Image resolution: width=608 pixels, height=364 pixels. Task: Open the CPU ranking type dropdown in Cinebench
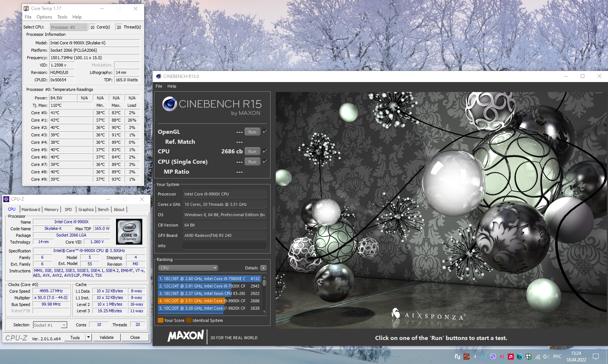[x=188, y=268]
